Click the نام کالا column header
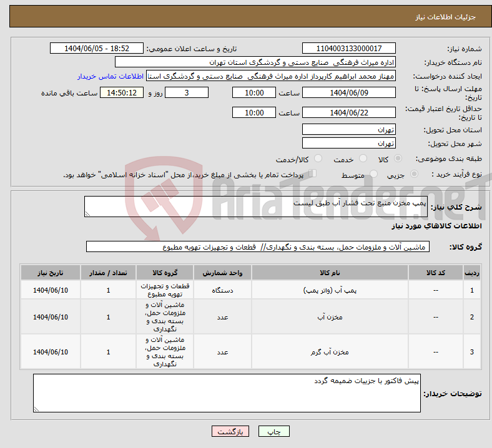Image resolution: width=492 pixels, height=448 pixels. pos(330,273)
